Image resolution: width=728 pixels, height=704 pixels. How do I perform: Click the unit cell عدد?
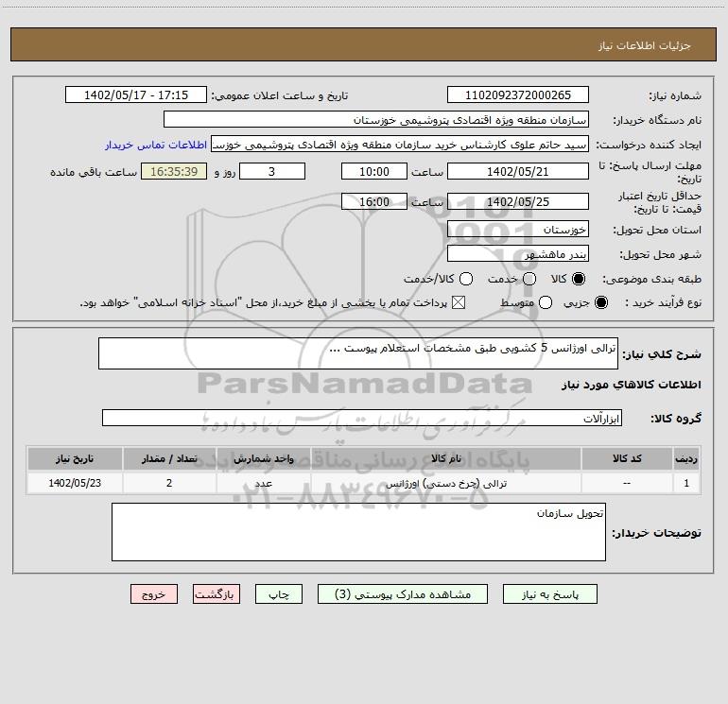[263, 483]
